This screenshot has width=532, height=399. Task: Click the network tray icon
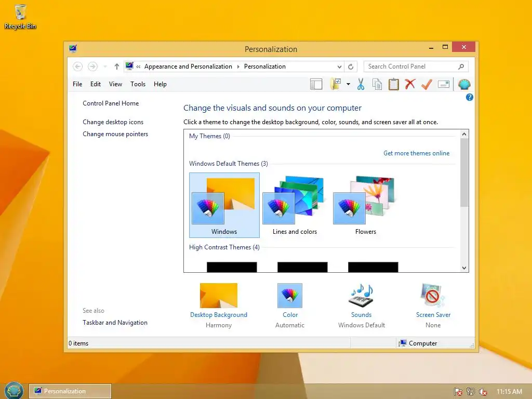[470, 392]
